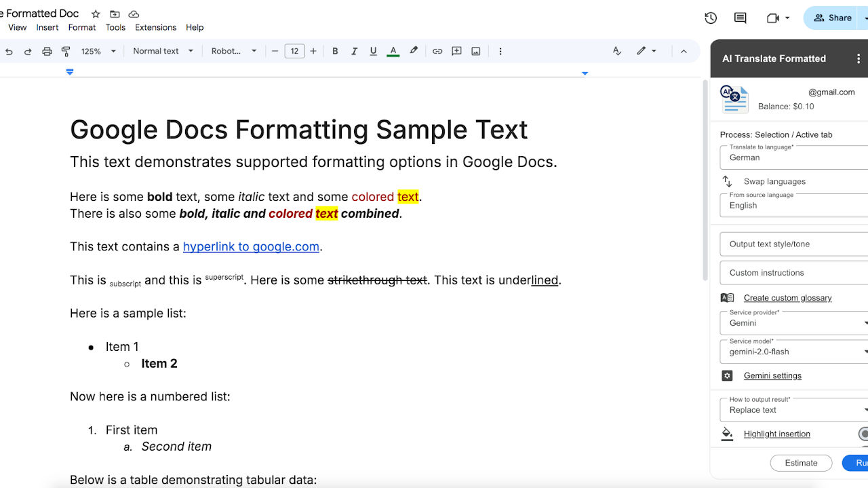Show all comments via comment icon
Screen dimensions: 868x488
click(741, 18)
